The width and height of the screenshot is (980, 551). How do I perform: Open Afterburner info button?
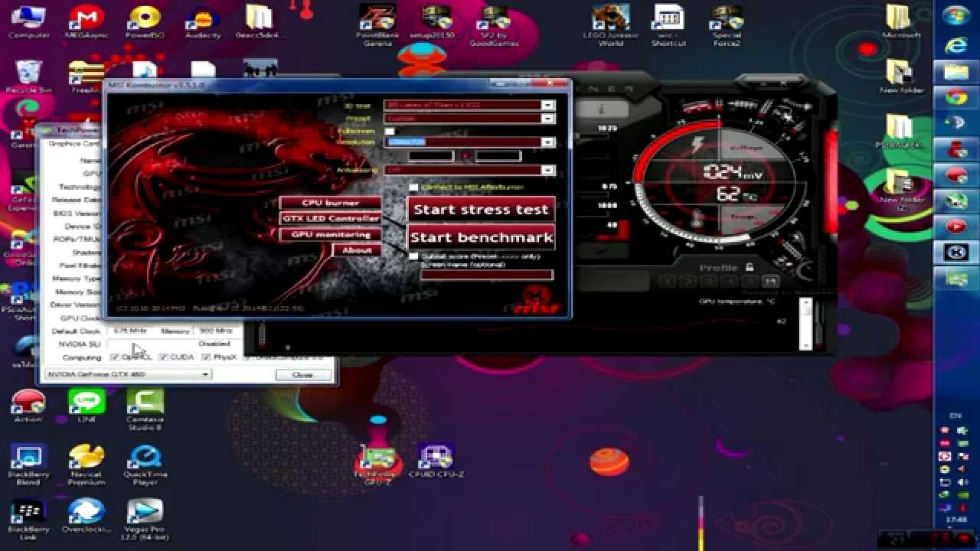click(603, 109)
